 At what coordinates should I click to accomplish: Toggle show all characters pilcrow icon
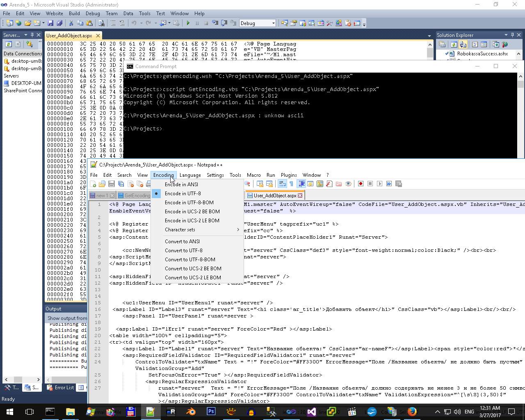coord(291,184)
